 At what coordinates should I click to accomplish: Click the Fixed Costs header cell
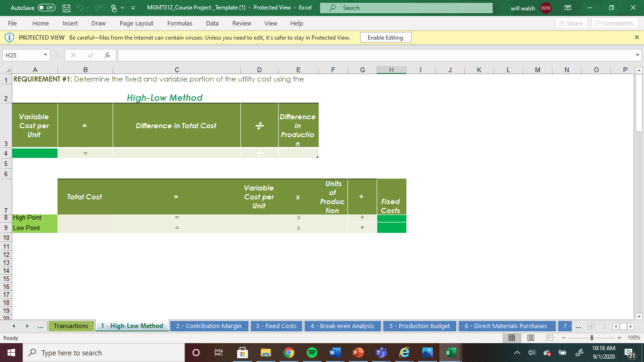[391, 197]
